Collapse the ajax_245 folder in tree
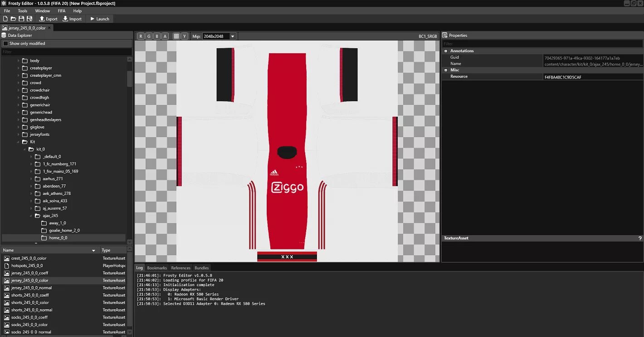Screen dimensions: 644x337 pos(31,216)
